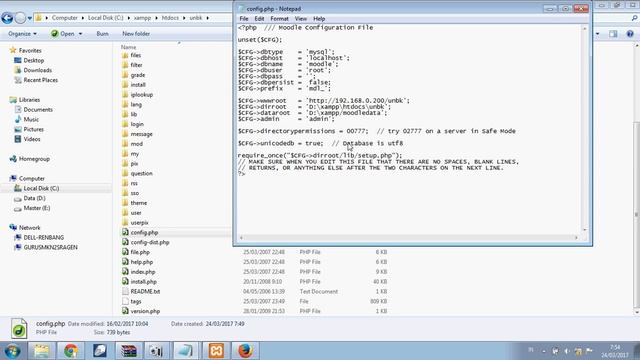Select Data (D:) drive in sidebar
This screenshot has height=360, width=640.
click(34, 198)
